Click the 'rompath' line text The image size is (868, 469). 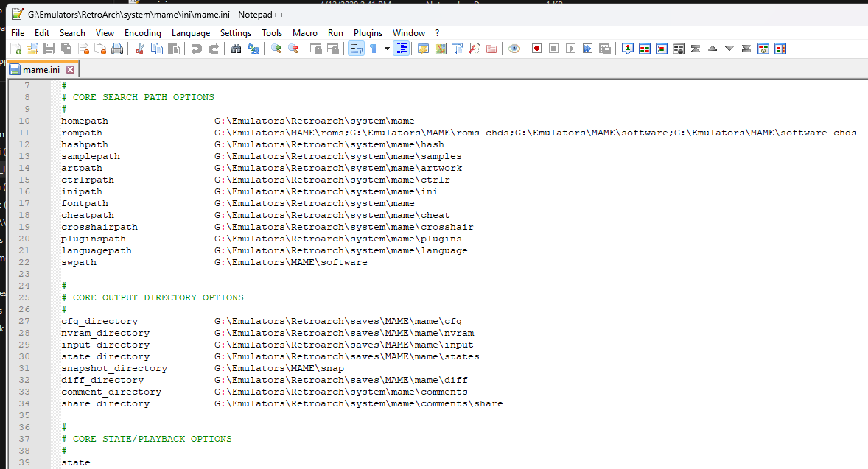82,133
